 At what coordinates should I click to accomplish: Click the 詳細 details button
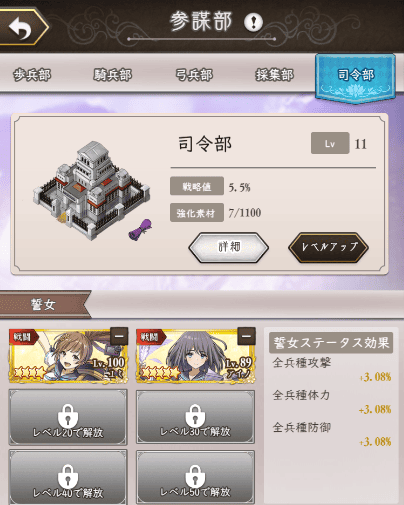[x=229, y=247]
